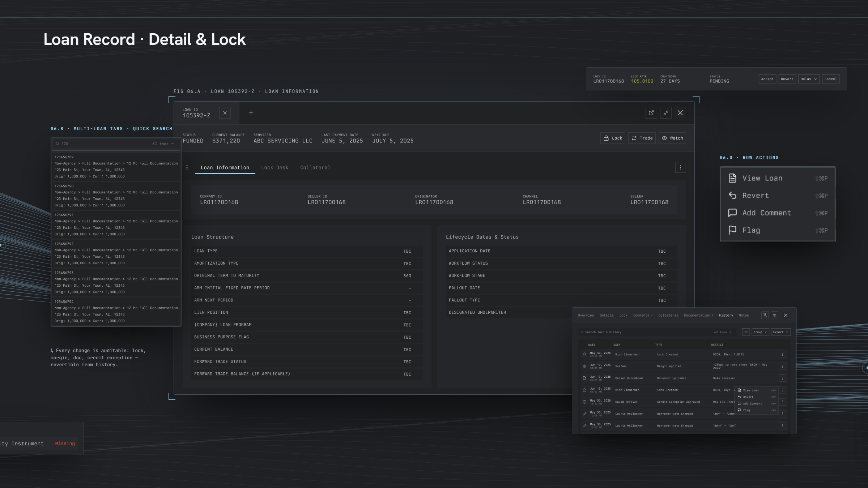Choose Flag in large Row Actions menu
This screenshot has height=488, width=868.
pyautogui.click(x=778, y=230)
